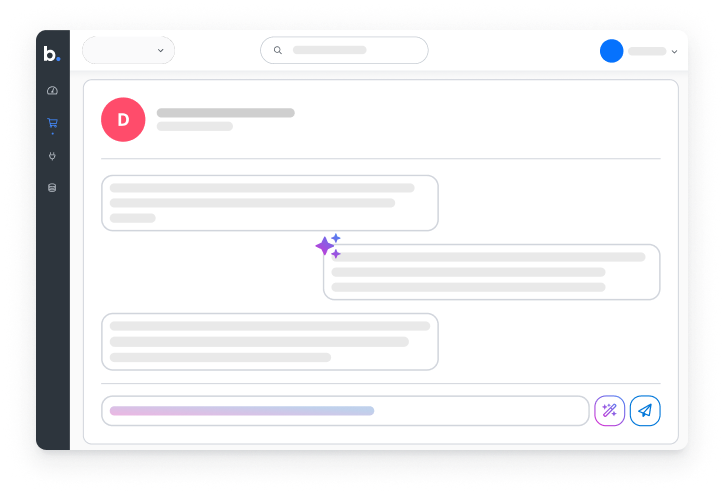Select the first incoming message bubble
Viewport: 724px width, 493px height.
click(x=270, y=203)
